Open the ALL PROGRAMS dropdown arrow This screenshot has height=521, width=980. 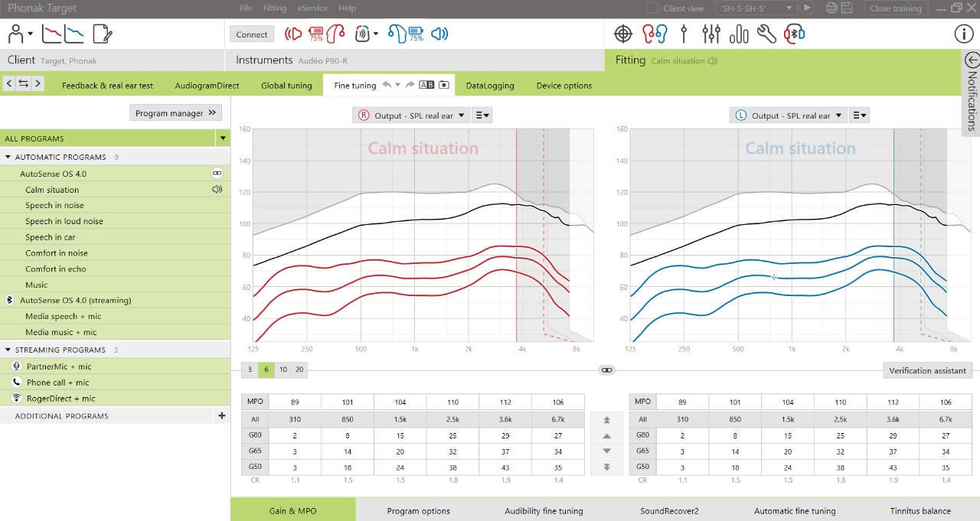pos(223,138)
